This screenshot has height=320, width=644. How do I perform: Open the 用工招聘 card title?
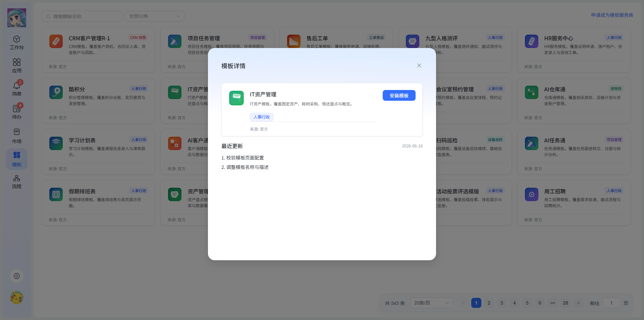coord(555,191)
